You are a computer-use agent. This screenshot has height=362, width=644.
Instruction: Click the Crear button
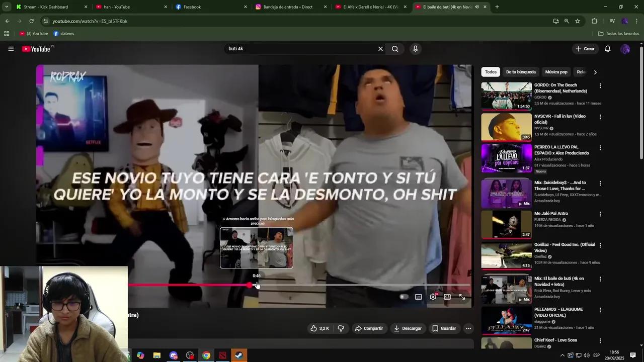pos(585,49)
